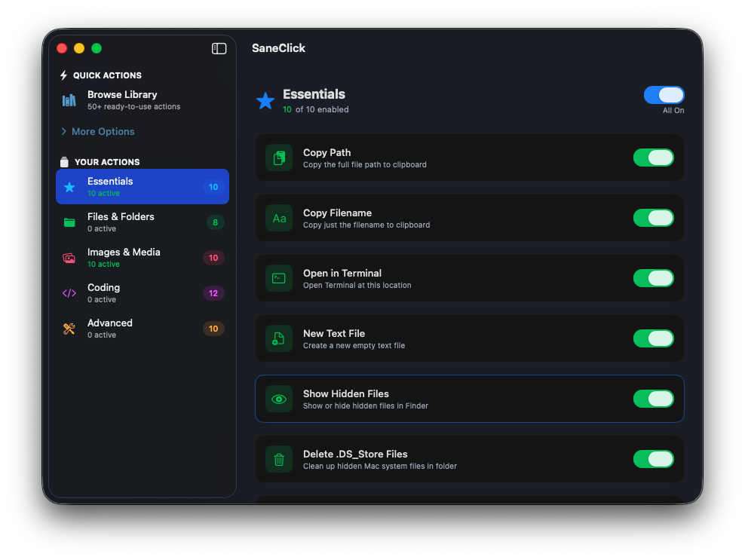Screen dimensions: 745x560
Task: Click the Advanced 10 count badge
Action: 213,329
